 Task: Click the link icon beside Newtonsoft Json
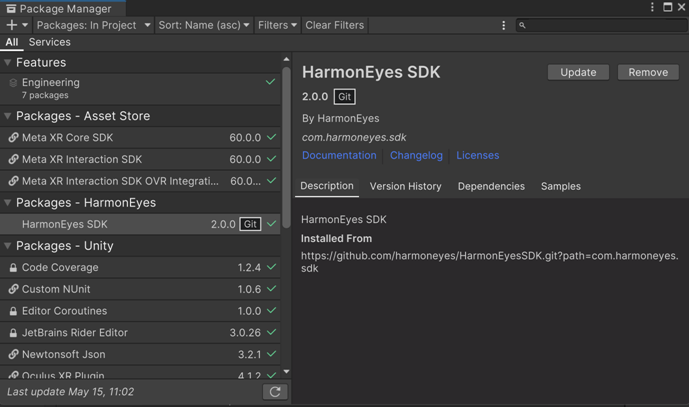pos(13,354)
